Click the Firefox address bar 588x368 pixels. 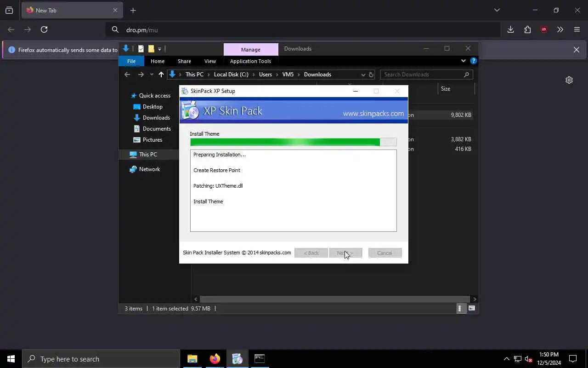303,30
